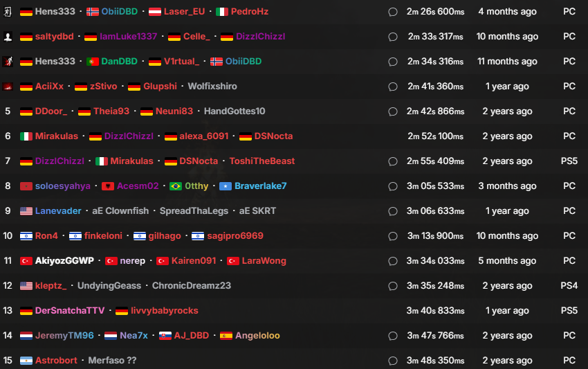This screenshot has height=369, width=588.
Task: Open comment bubble on Lanevader's run
Action: click(393, 211)
